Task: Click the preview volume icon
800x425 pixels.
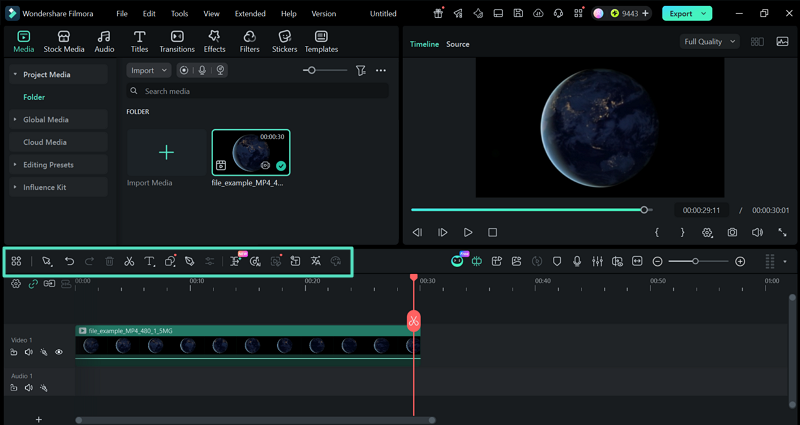Action: [757, 233]
